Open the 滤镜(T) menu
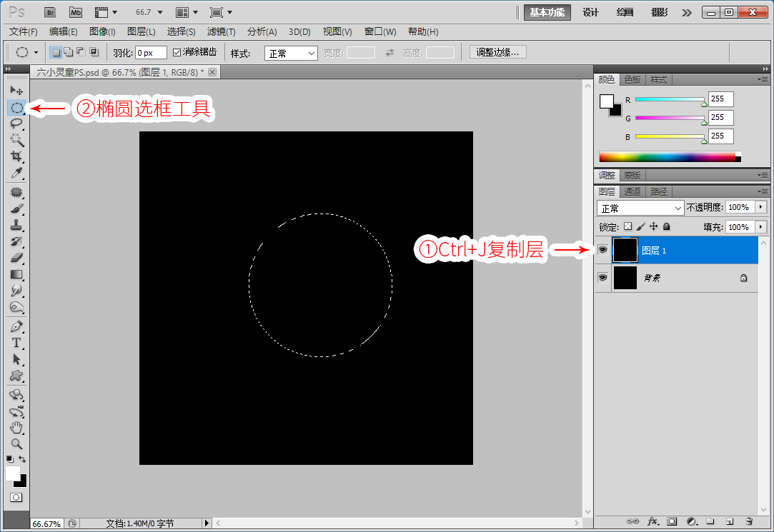The image size is (774, 532). (x=221, y=31)
